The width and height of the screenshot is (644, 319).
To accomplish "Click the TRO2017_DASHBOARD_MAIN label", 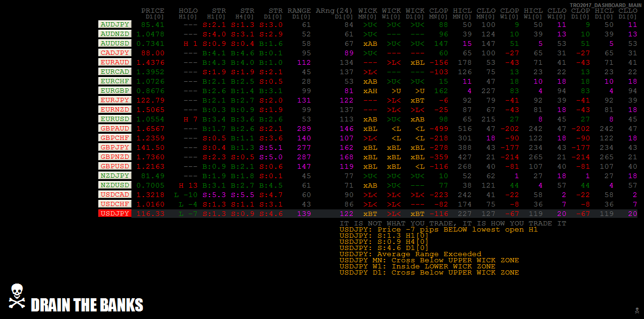I will [605, 5].
